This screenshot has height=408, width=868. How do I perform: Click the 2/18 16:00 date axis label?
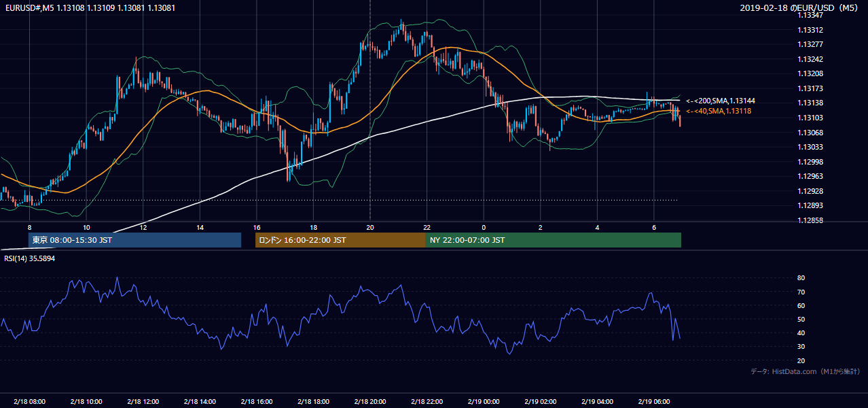pos(256,401)
